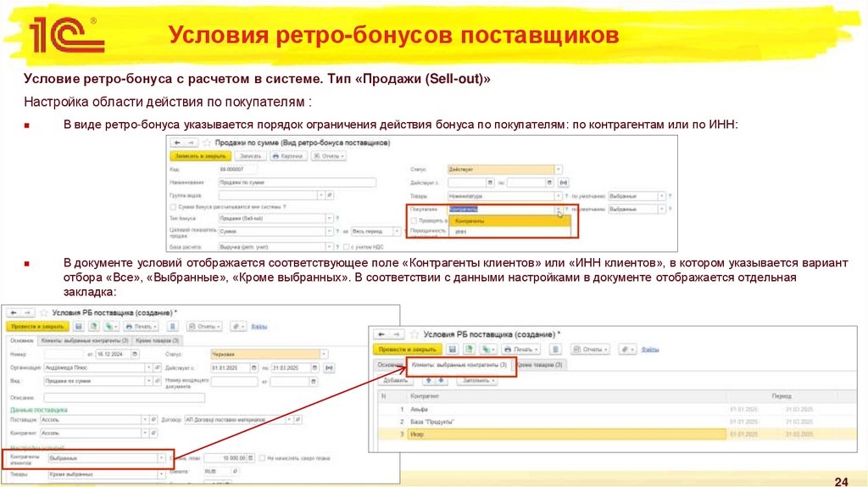Open Отчеты menu in left Условия РБ window
Image resolution: width=868 pixels, height=487 pixels.
coord(203,327)
